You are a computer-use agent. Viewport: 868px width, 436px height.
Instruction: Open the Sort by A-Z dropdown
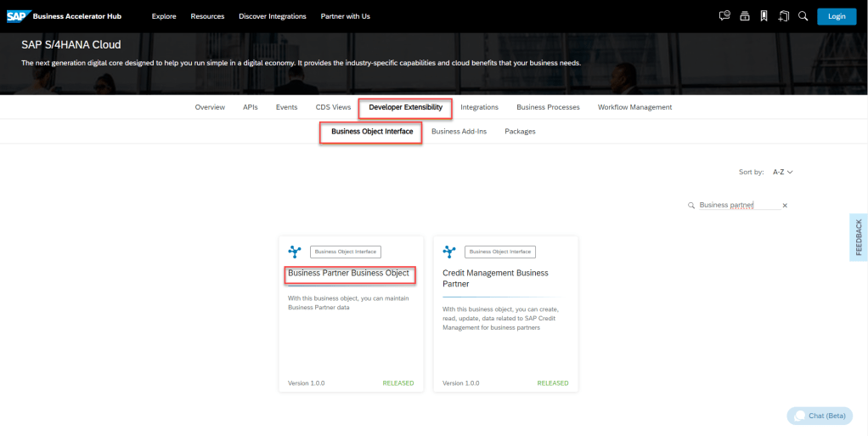[x=782, y=172]
